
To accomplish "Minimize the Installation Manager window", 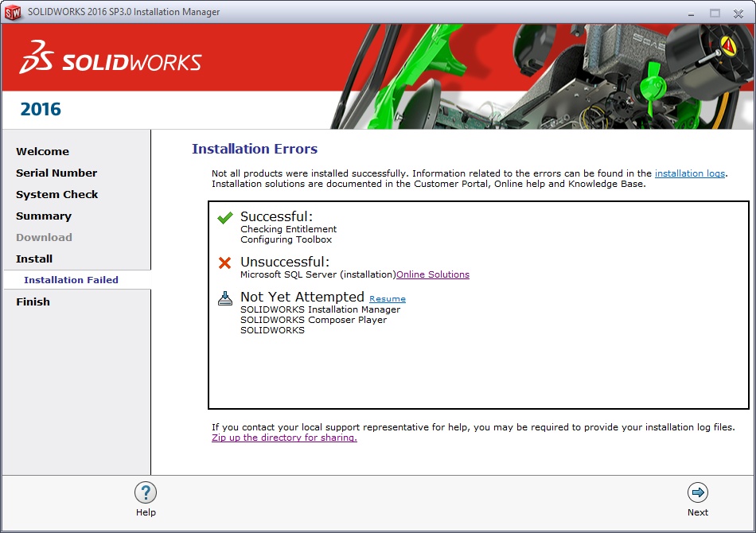I will pyautogui.click(x=691, y=14).
